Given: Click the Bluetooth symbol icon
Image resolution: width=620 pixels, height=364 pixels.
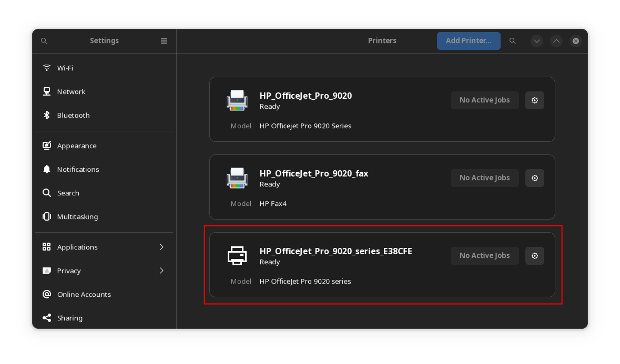Looking at the screenshot, I should point(47,115).
